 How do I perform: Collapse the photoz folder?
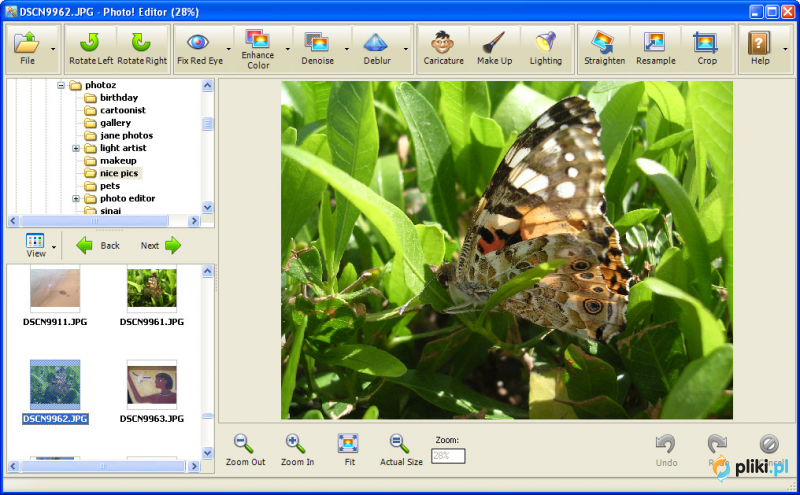(x=61, y=85)
